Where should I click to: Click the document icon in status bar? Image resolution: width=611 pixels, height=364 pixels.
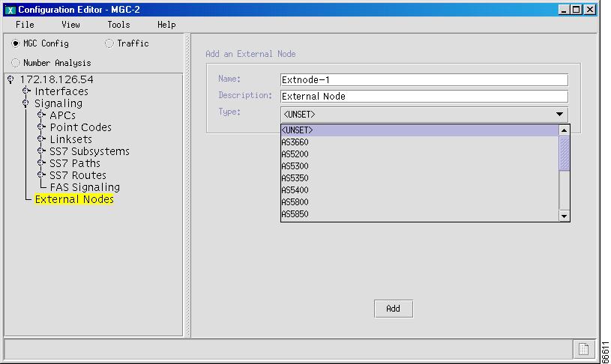pyautogui.click(x=583, y=349)
